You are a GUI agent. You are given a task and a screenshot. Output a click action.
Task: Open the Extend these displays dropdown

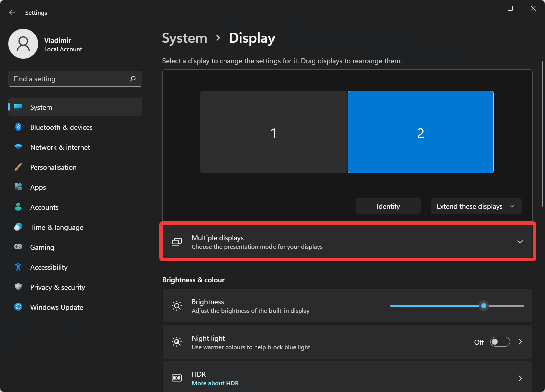[476, 206]
